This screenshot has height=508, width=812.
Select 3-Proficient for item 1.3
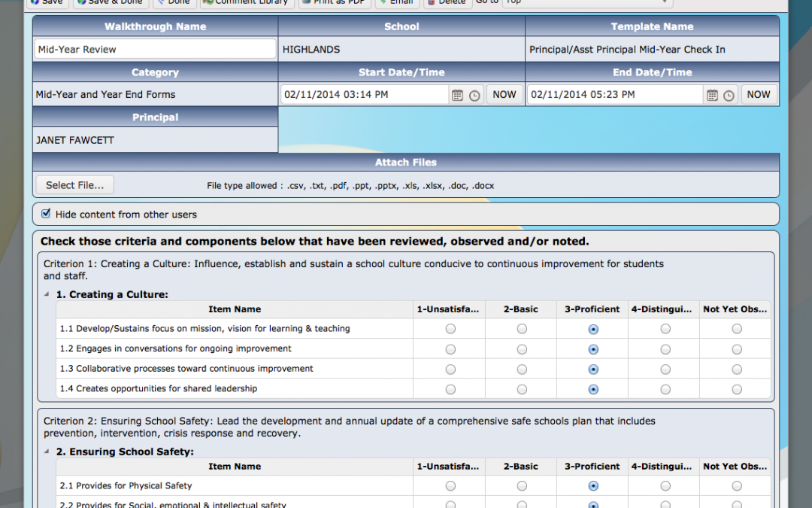(x=593, y=370)
